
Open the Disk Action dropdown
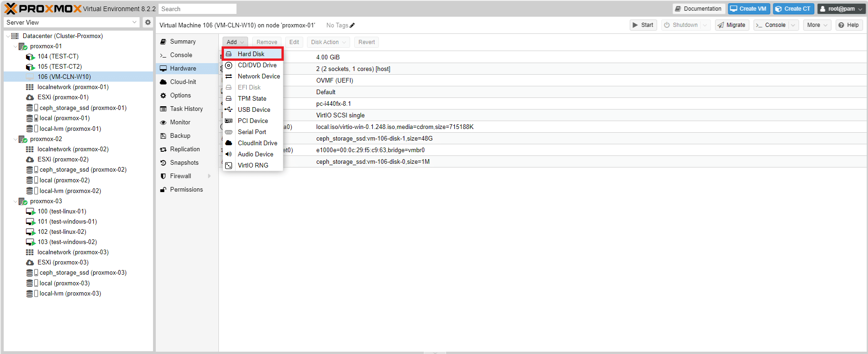328,42
